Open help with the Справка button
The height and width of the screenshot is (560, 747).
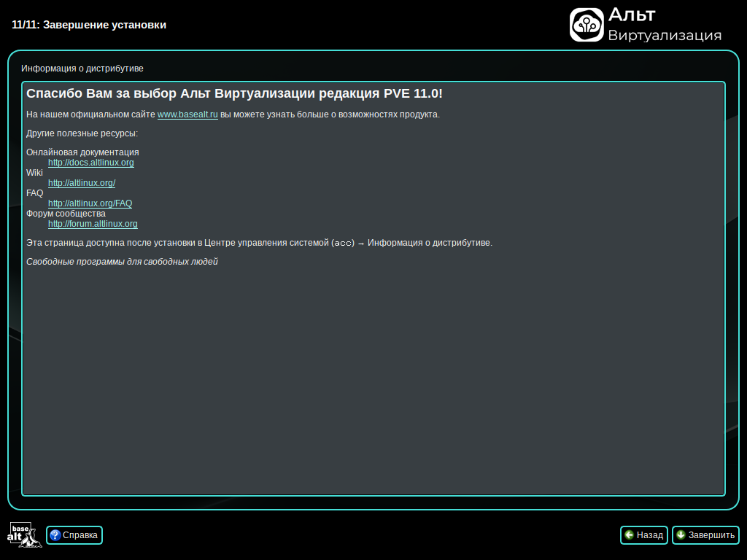tap(74, 535)
